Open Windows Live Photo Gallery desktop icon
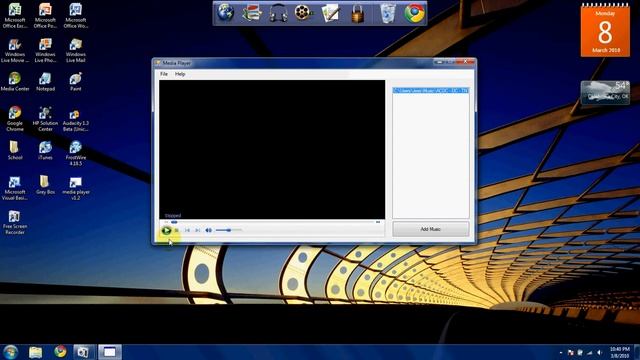This screenshot has width=640, height=360. [x=45, y=50]
